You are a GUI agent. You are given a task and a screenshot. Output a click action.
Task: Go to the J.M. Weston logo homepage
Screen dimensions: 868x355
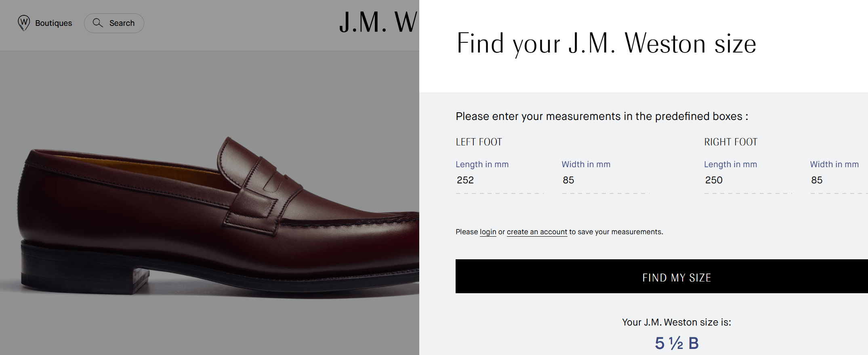378,22
